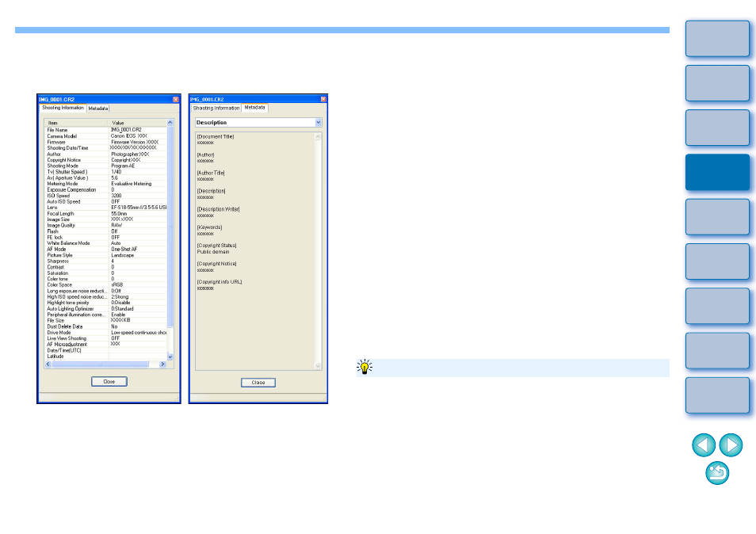The height and width of the screenshot is (534, 756).
Task: Go to the previous page arrow
Action: tap(704, 444)
